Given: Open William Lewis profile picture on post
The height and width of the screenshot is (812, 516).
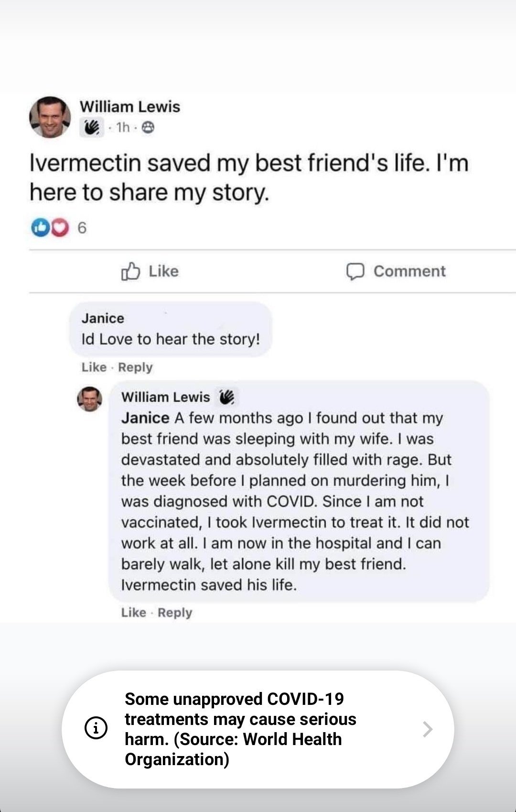Looking at the screenshot, I should pos(50,117).
